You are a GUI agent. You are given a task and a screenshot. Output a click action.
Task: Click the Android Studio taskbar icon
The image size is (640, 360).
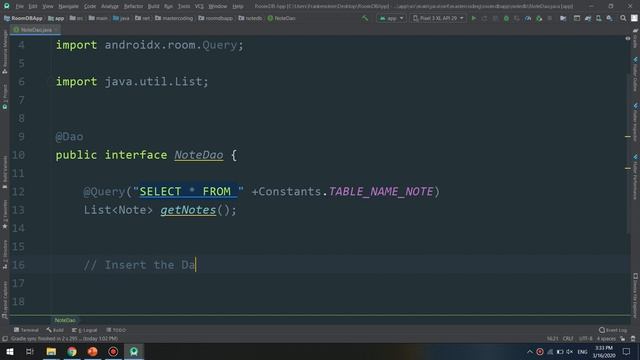(134, 351)
